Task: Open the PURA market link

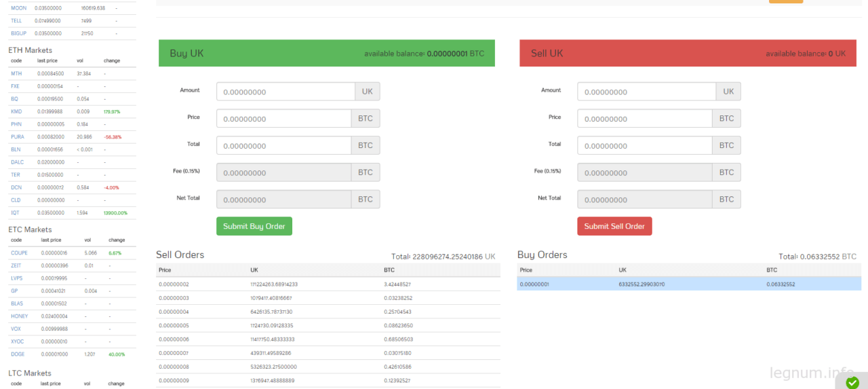Action: tap(18, 136)
